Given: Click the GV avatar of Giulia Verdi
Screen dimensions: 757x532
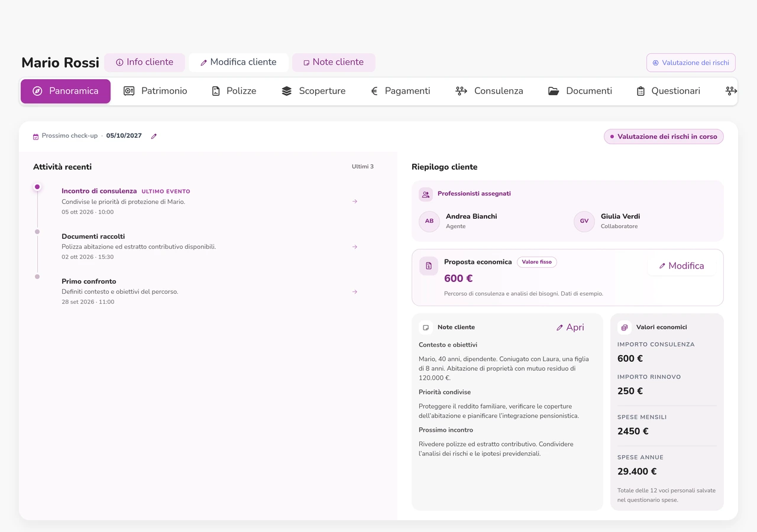Looking at the screenshot, I should [584, 221].
